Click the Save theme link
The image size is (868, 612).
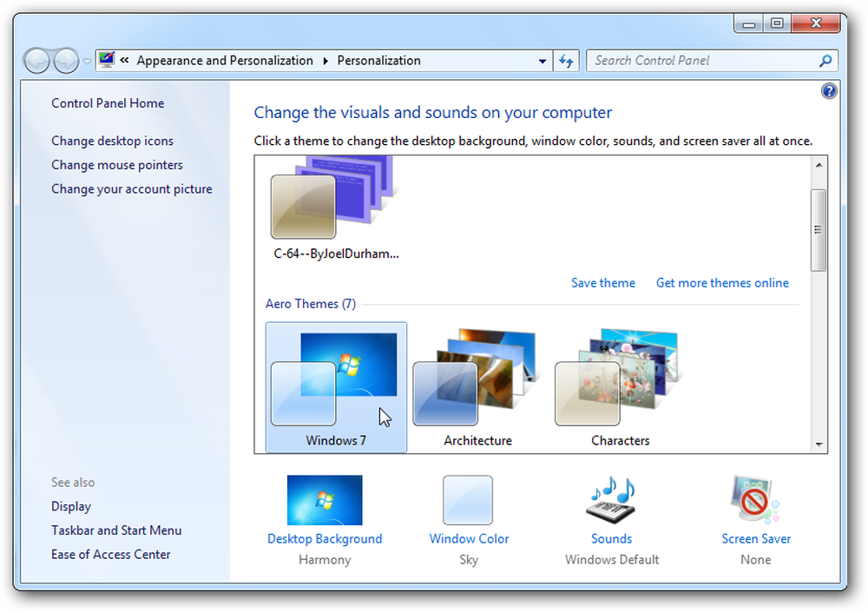(603, 283)
